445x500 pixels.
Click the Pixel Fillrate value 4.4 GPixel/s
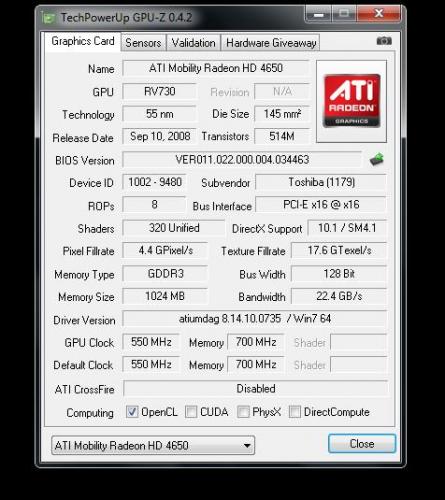[165, 250]
